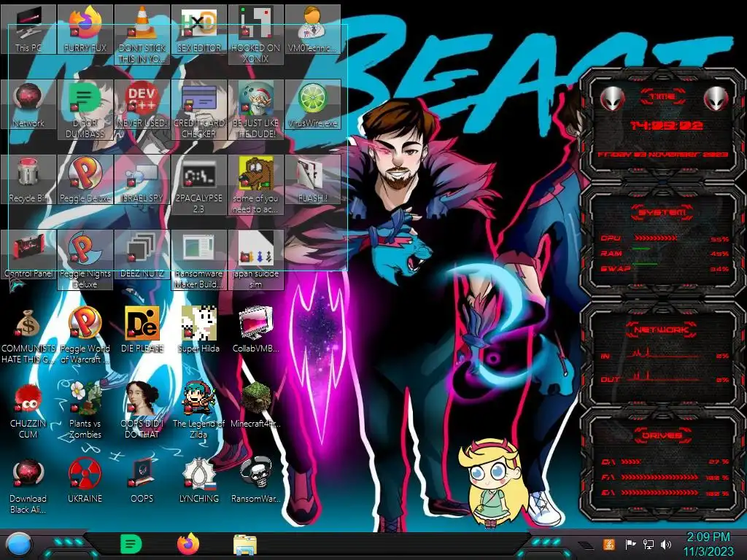Open File Explorer from the taskbar
Viewport: 747px width, 560px height.
(x=245, y=545)
